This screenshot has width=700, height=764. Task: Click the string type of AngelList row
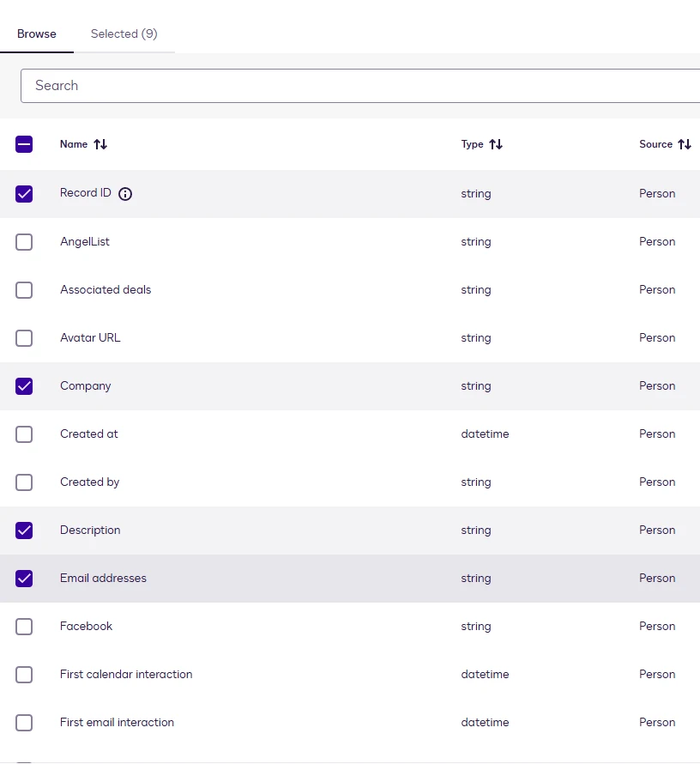pyautogui.click(x=476, y=242)
